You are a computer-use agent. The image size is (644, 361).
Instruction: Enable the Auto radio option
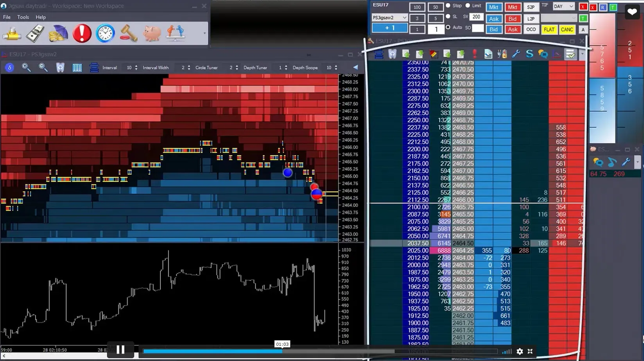click(x=448, y=27)
